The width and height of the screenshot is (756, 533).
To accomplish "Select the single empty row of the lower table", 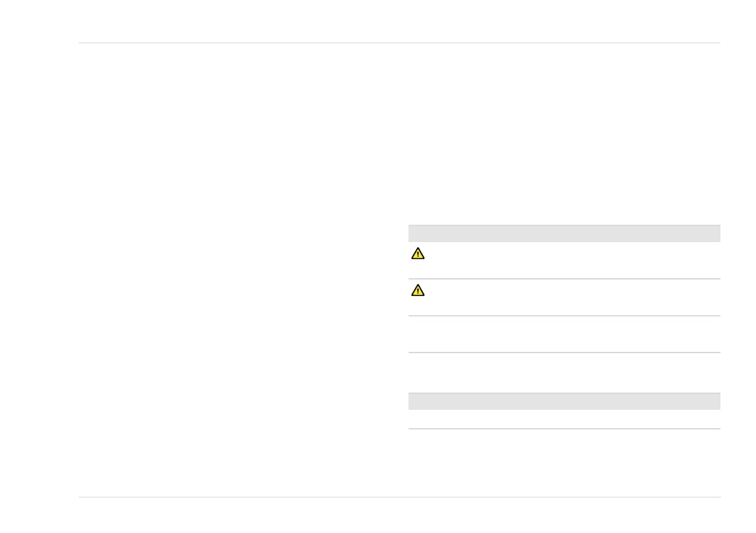I will coord(564,419).
